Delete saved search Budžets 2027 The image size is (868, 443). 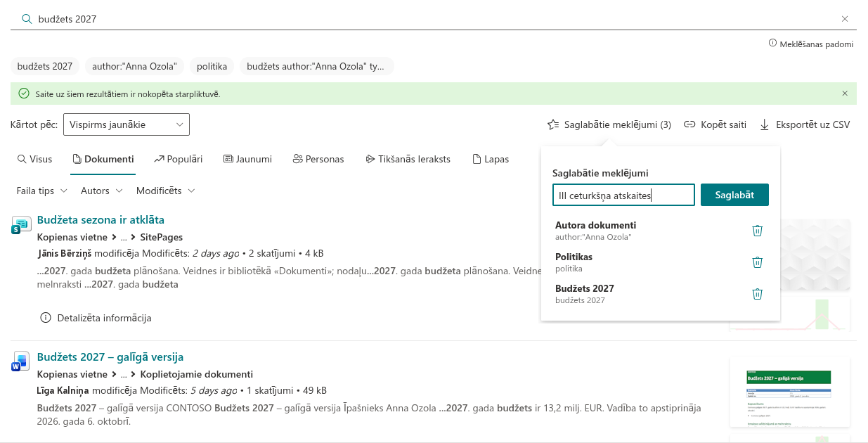tap(757, 294)
